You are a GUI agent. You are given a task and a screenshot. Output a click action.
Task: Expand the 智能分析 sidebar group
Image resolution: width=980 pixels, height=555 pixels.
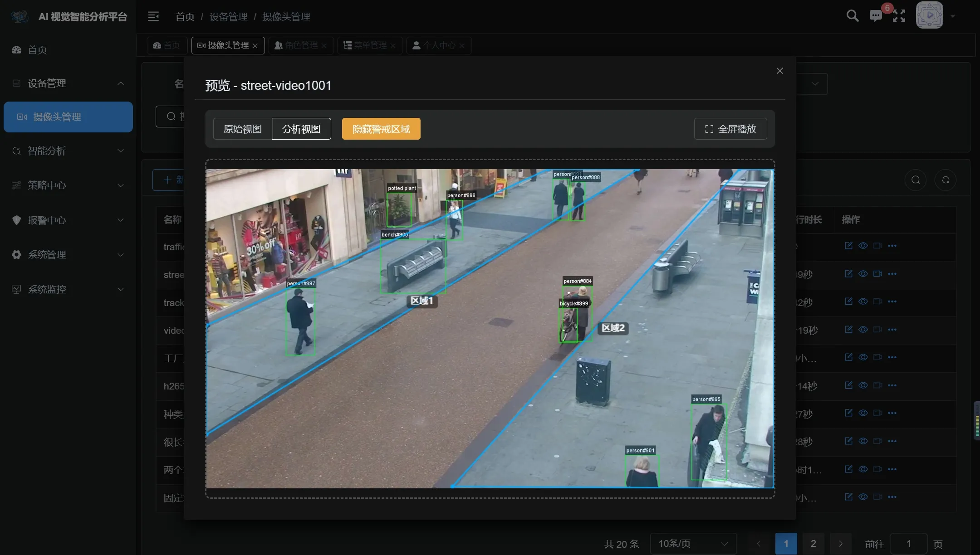pyautogui.click(x=68, y=151)
